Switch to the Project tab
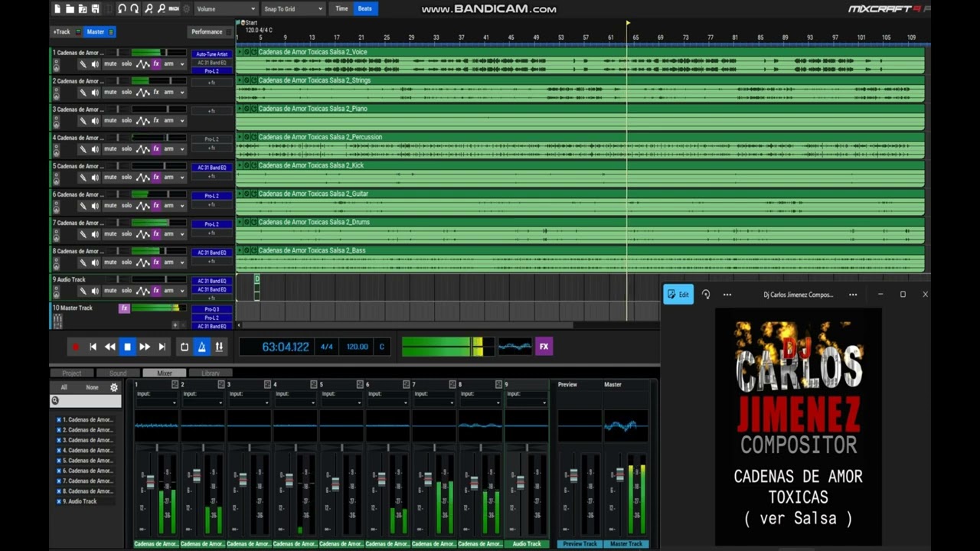Screen dimensions: 980x551 [x=72, y=373]
